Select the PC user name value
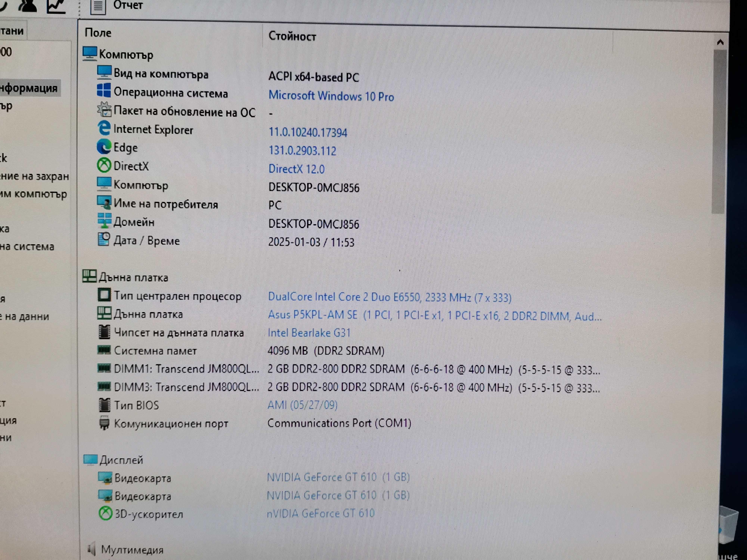The width and height of the screenshot is (747, 560). click(275, 205)
